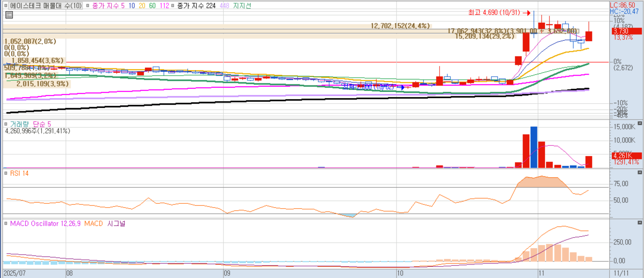Click the 09 month marker on the date axis

click(227, 274)
